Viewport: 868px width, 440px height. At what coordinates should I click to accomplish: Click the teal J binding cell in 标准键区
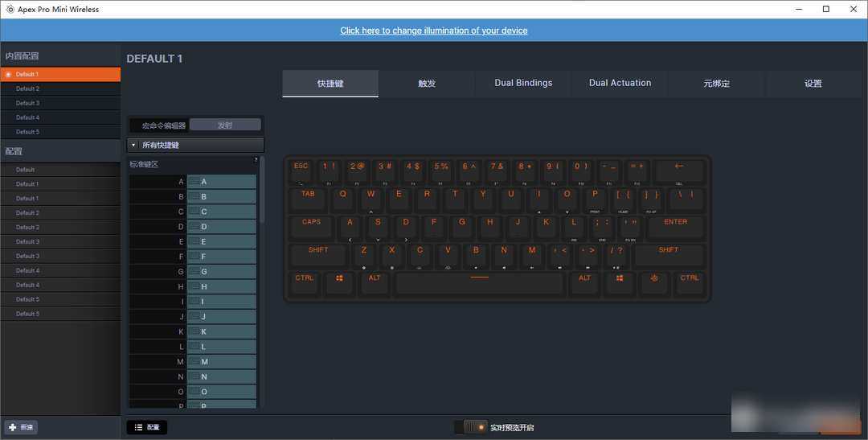coord(222,316)
